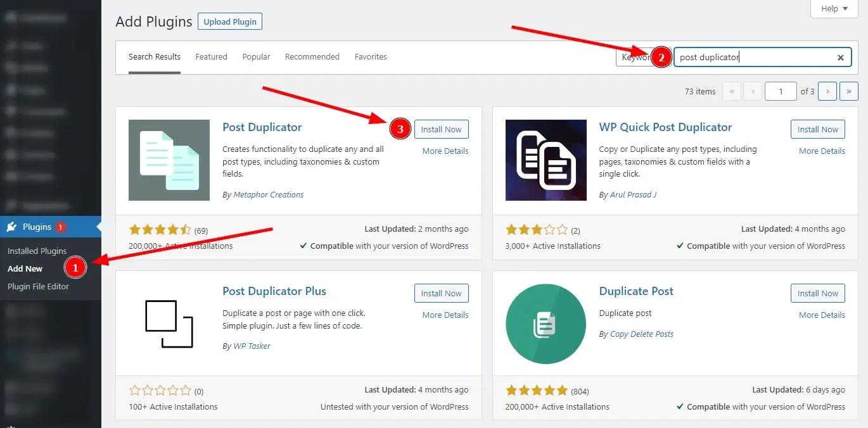Open the Duplicate Post title link
This screenshot has width=868, height=428.
(636, 291)
